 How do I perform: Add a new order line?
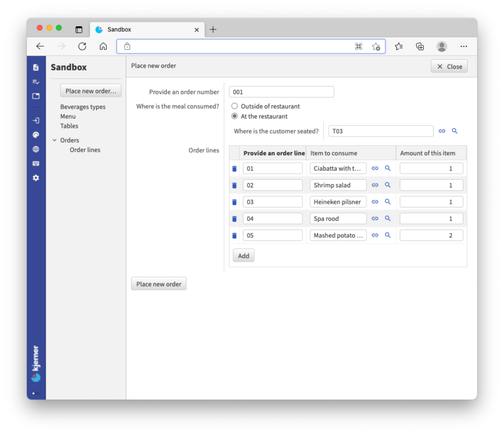243,255
